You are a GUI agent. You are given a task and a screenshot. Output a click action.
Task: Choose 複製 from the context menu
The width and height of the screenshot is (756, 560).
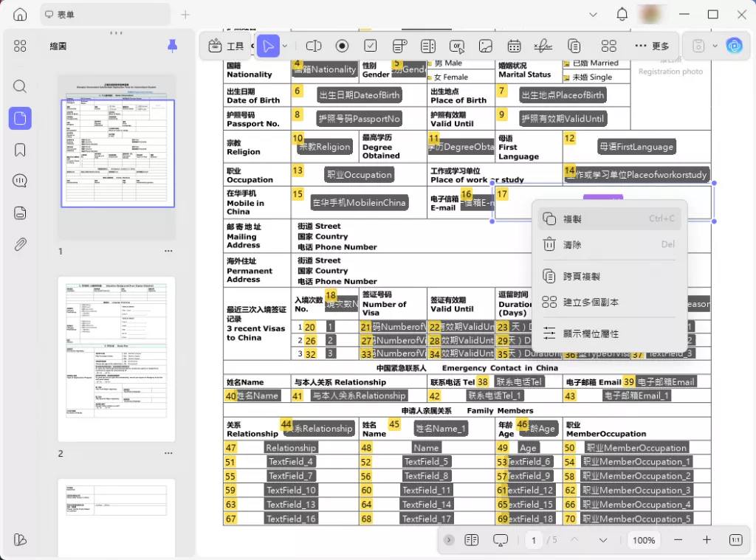572,219
